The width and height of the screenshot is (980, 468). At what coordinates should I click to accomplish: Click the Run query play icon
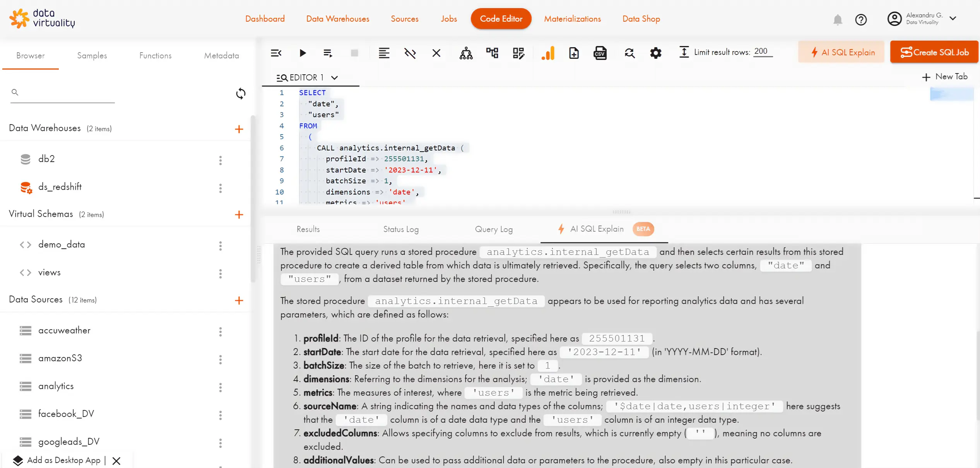(x=303, y=53)
